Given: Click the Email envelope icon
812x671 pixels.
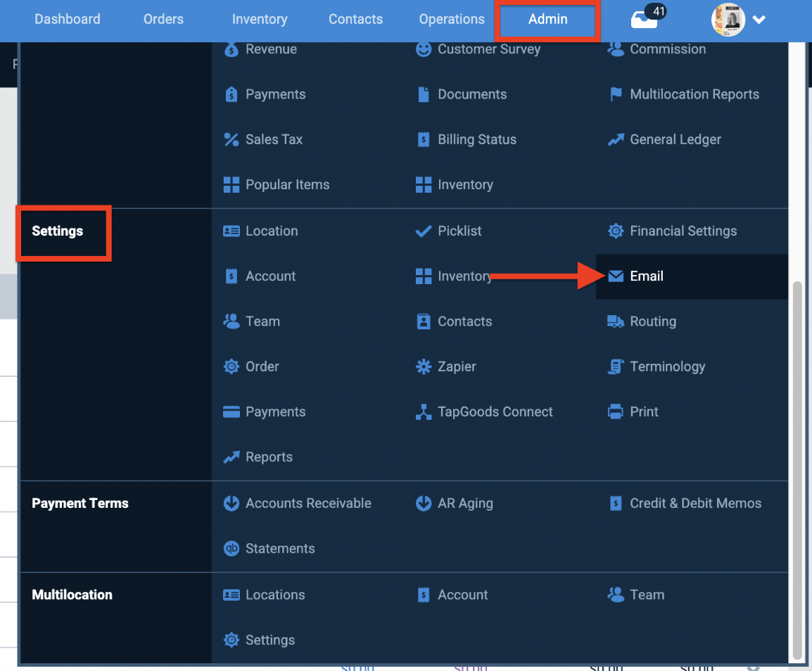Looking at the screenshot, I should tap(615, 276).
